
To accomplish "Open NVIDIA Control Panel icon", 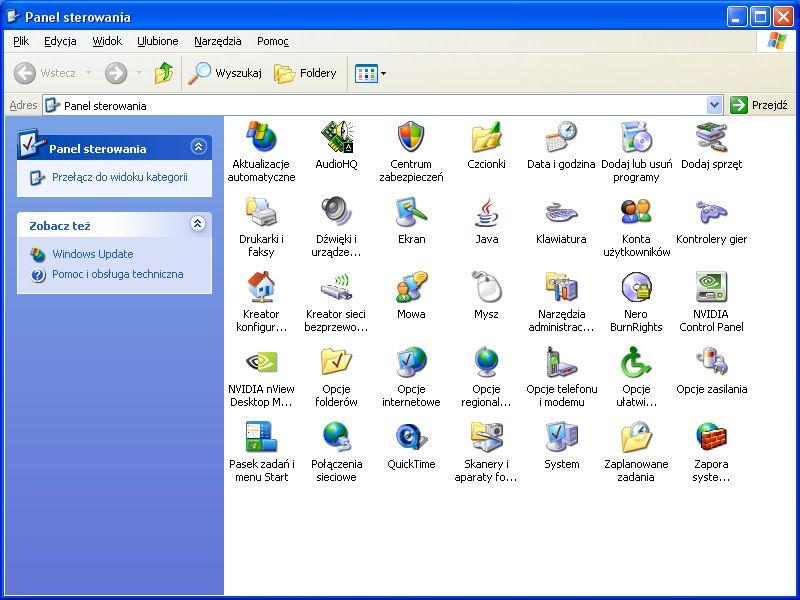I will 711,301.
